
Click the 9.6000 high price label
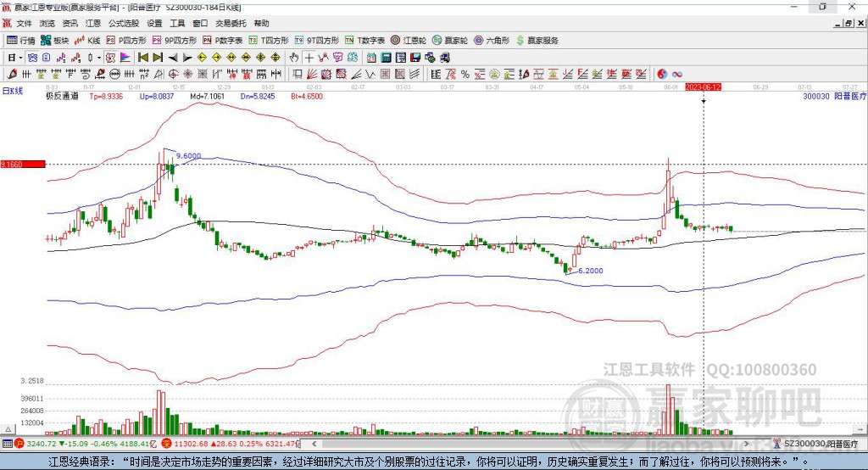click(189, 156)
